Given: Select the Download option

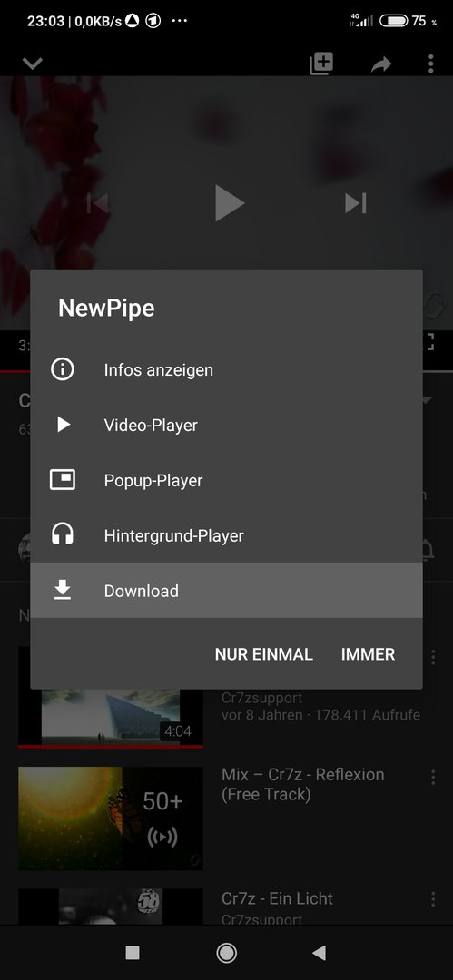Looking at the screenshot, I should point(226,591).
